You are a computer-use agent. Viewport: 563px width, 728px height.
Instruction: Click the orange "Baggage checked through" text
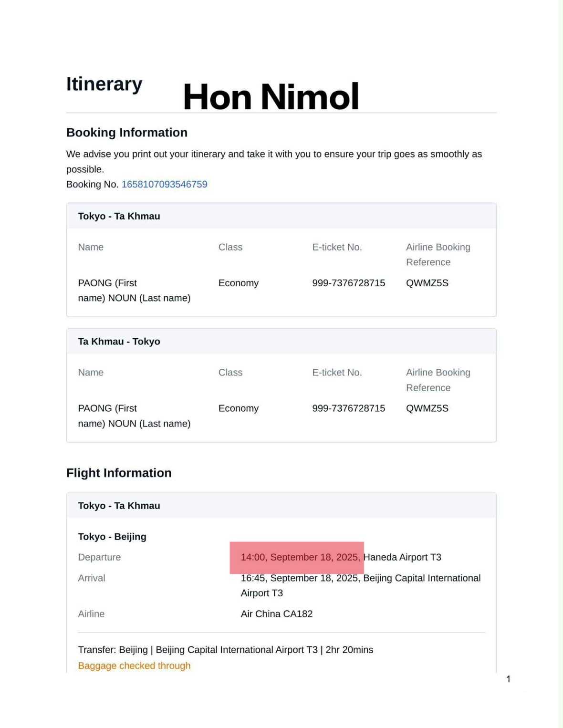(x=134, y=666)
